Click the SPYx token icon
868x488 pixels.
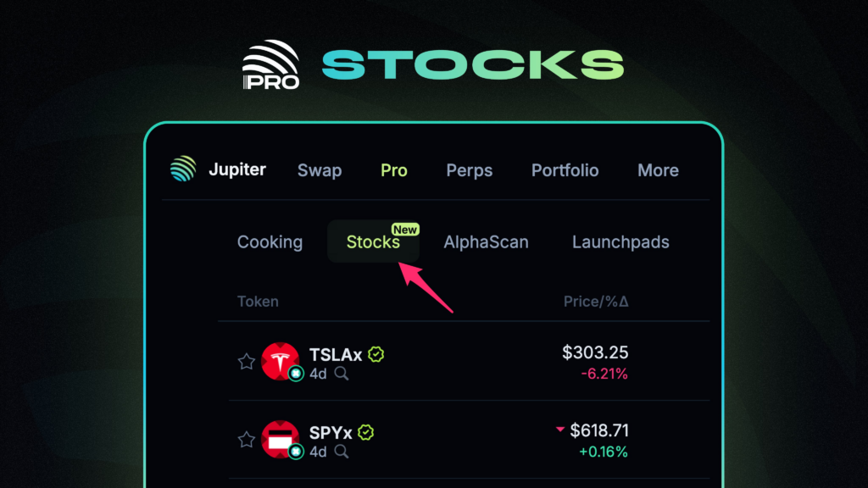click(x=280, y=440)
